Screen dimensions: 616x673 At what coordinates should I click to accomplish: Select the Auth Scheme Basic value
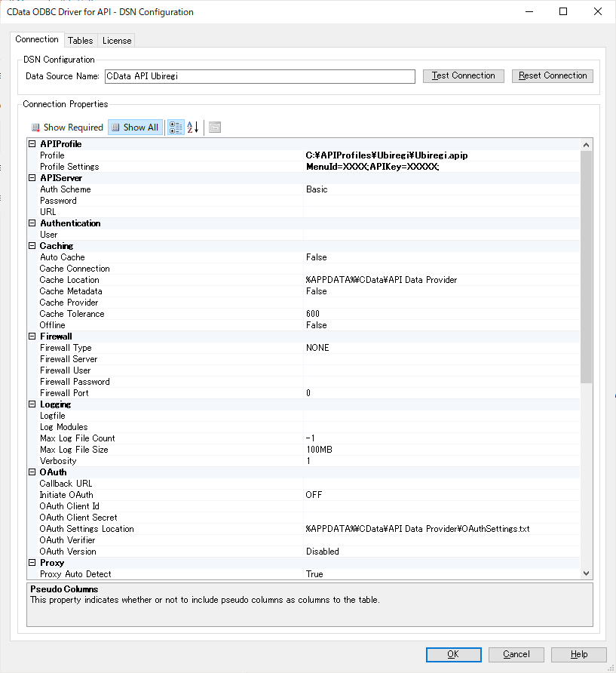pos(317,189)
